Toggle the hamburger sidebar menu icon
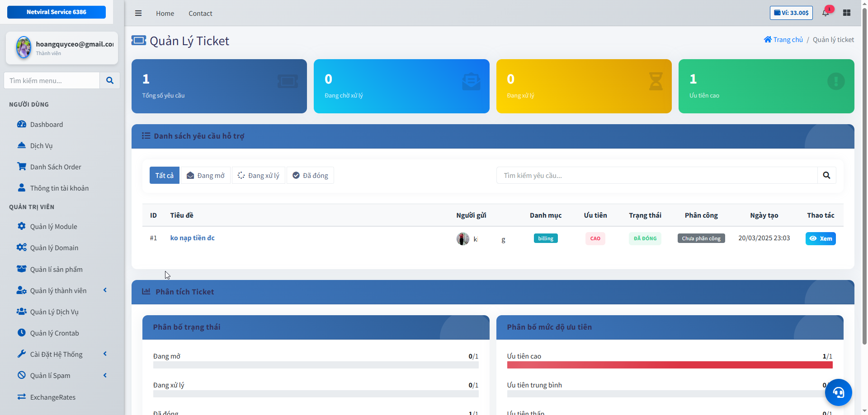 (x=138, y=13)
